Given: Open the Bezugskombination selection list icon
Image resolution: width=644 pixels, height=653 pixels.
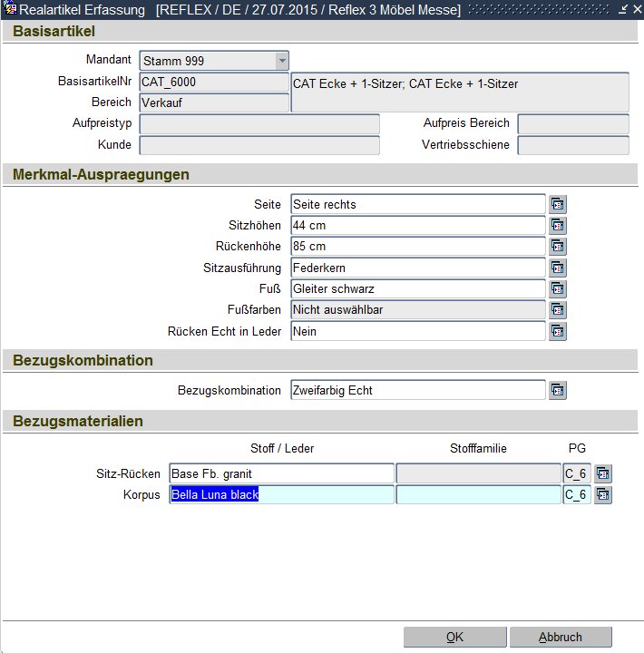Looking at the screenshot, I should coord(558,391).
